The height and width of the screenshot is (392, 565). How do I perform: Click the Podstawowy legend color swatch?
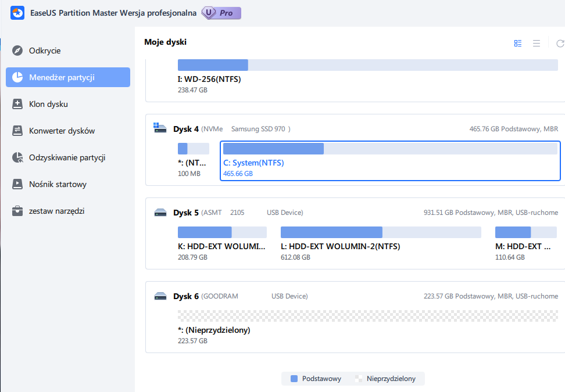point(294,379)
